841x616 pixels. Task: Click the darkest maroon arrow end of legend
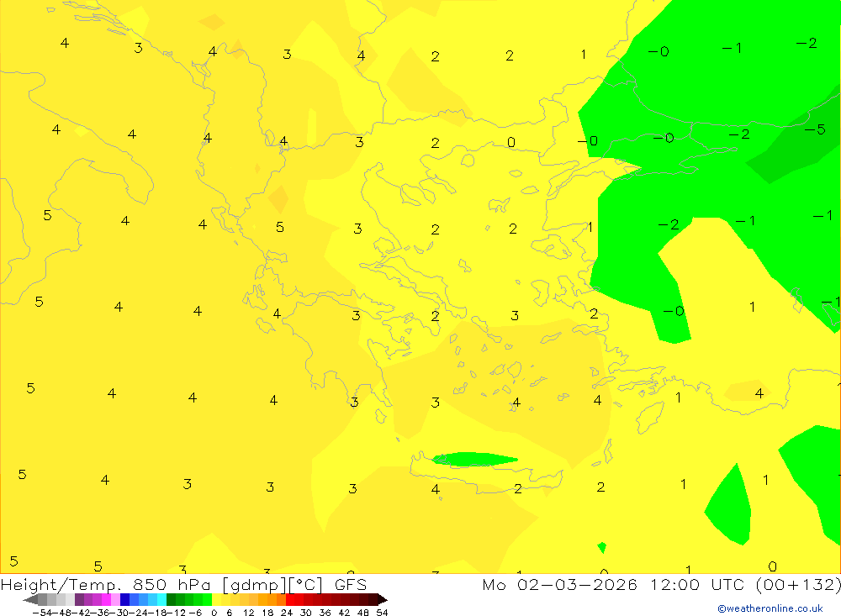(383, 599)
